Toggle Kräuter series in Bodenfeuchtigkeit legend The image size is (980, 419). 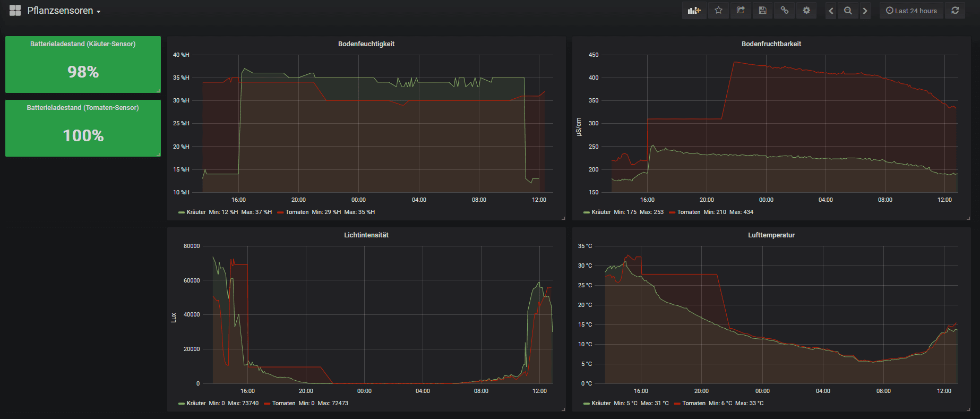point(196,212)
